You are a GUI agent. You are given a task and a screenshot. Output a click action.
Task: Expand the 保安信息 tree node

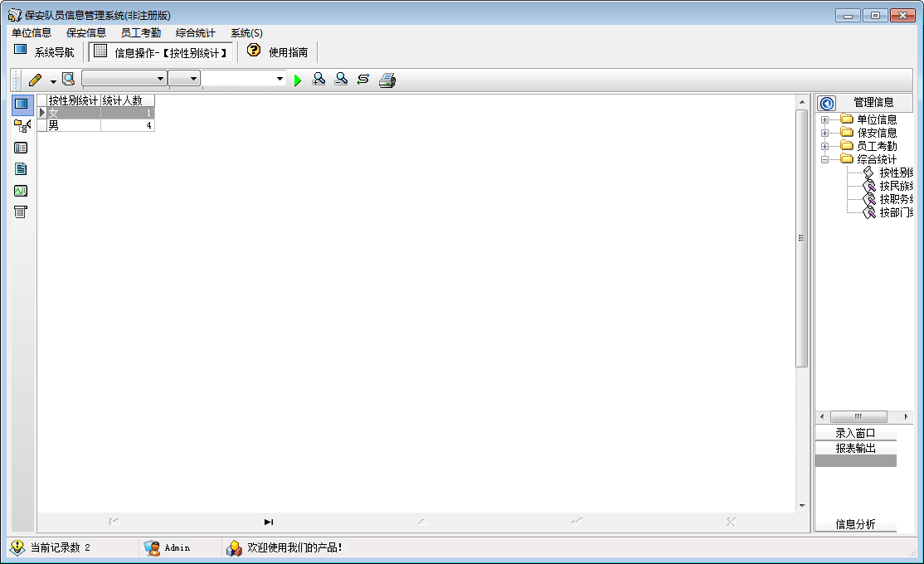tap(825, 134)
